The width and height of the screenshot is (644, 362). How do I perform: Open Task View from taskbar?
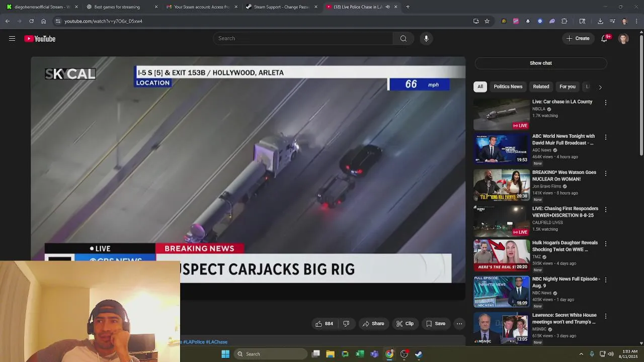point(316,354)
